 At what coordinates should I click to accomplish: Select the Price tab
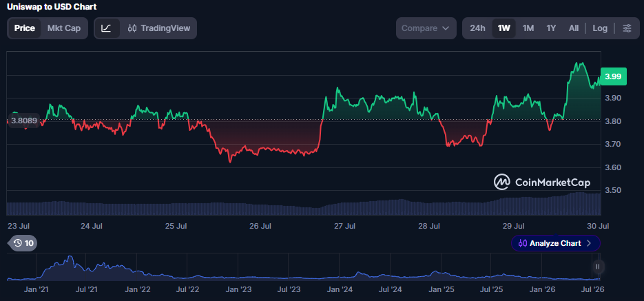[x=25, y=28]
